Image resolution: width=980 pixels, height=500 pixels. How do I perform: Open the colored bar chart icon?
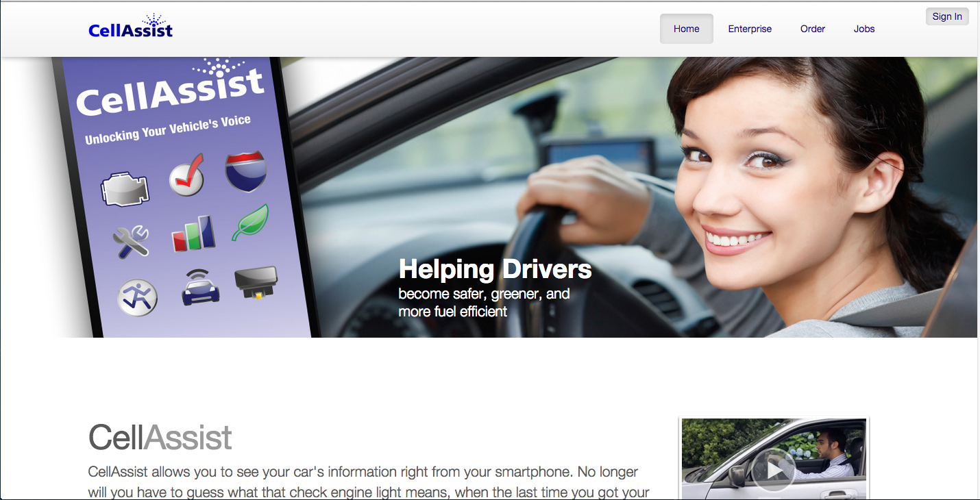tap(193, 234)
